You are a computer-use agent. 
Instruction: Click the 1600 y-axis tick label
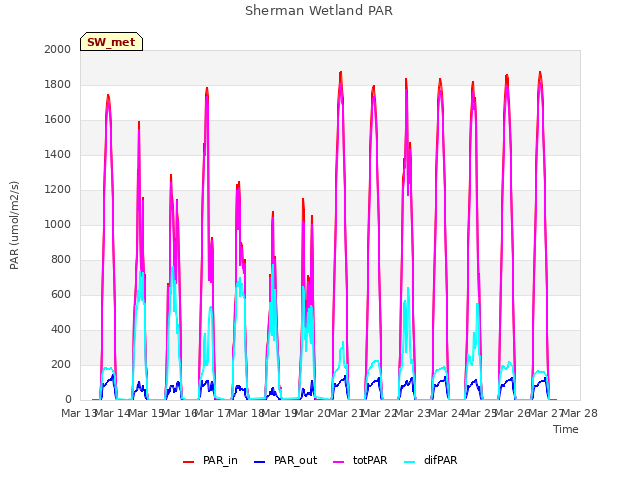[x=58, y=120]
